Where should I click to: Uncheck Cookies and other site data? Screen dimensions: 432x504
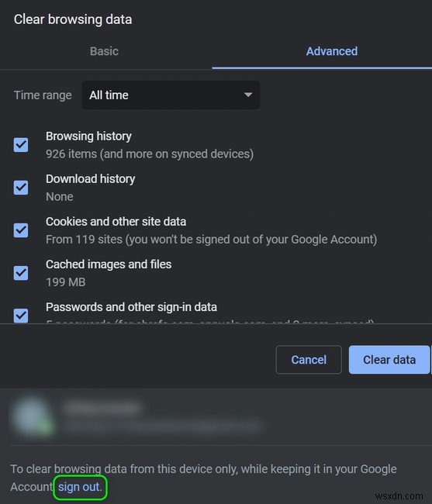click(21, 230)
